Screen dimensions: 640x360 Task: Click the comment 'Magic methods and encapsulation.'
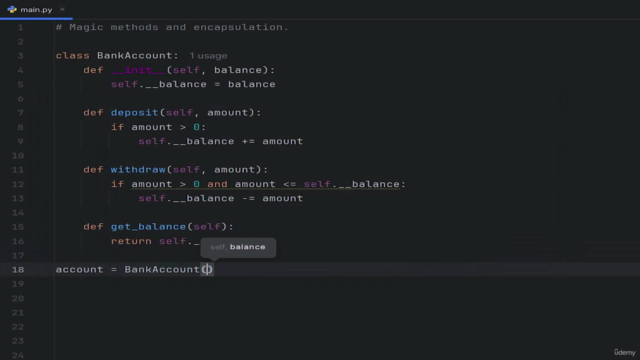point(172,27)
